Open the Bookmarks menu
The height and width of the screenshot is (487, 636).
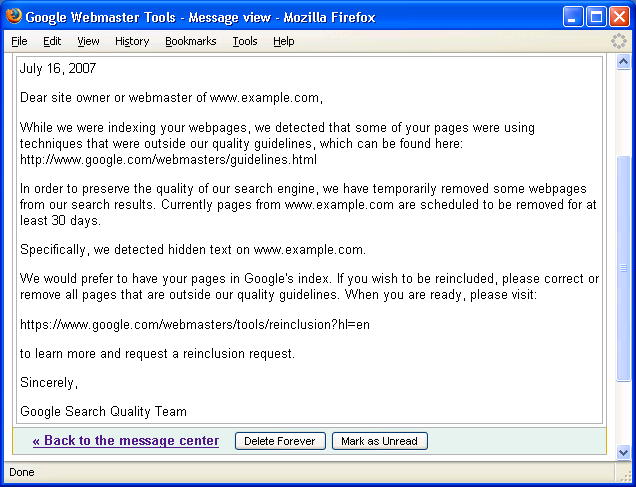point(191,41)
